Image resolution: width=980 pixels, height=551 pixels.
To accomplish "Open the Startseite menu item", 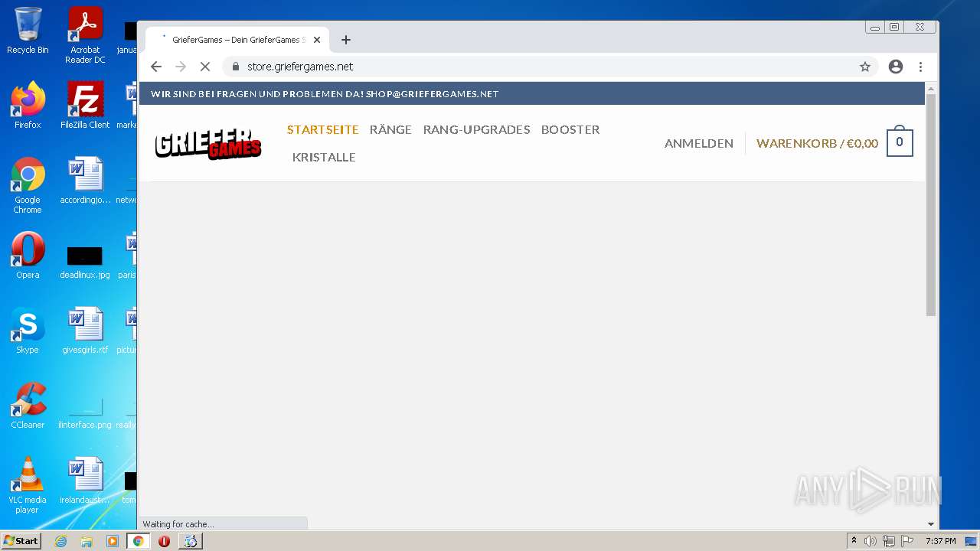I will pos(322,129).
